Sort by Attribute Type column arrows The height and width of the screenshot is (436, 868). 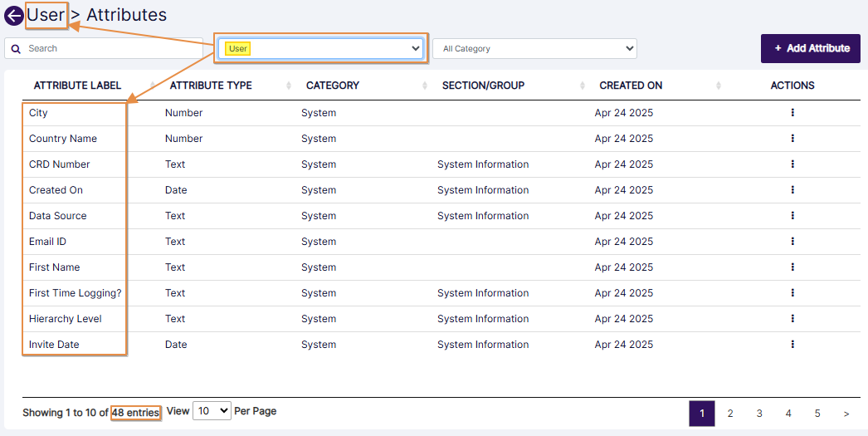click(289, 86)
